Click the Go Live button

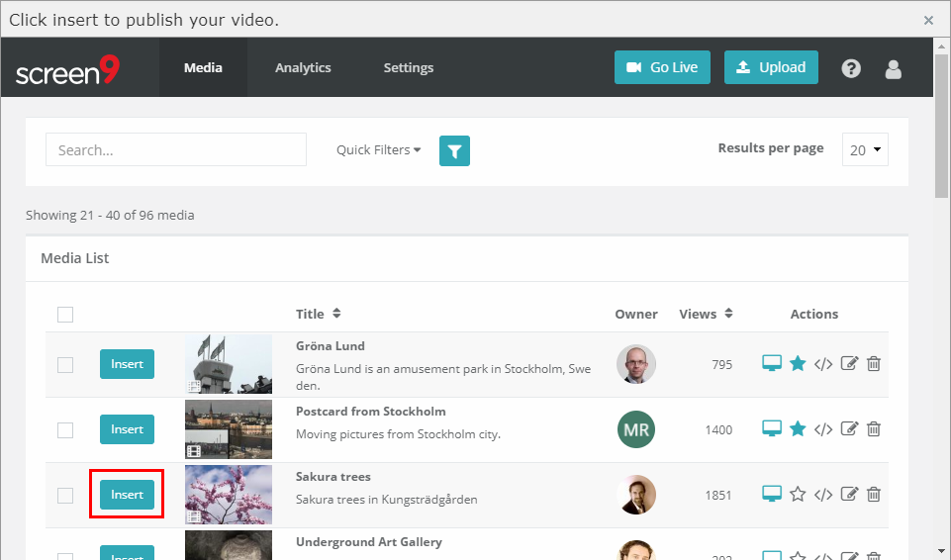662,67
